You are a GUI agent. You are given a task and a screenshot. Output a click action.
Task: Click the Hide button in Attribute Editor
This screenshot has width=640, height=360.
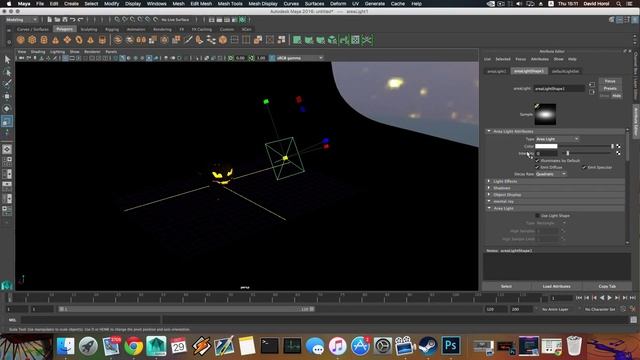click(616, 96)
